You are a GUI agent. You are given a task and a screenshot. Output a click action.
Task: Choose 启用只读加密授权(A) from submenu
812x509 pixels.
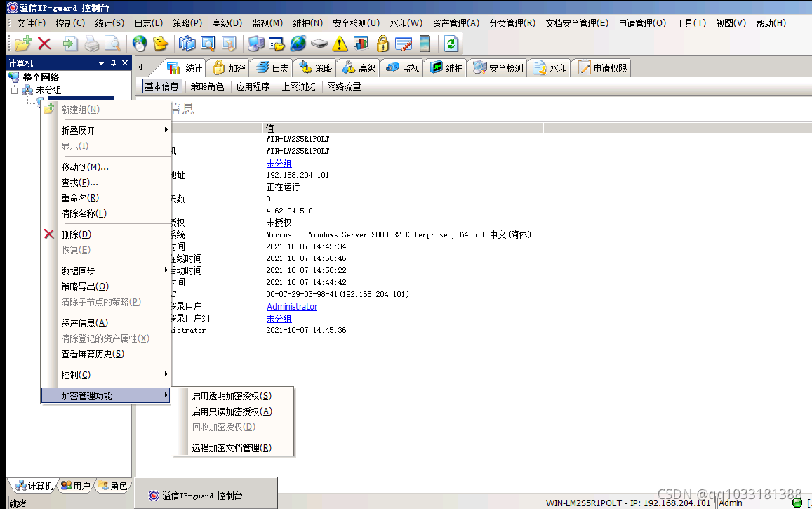click(x=232, y=411)
